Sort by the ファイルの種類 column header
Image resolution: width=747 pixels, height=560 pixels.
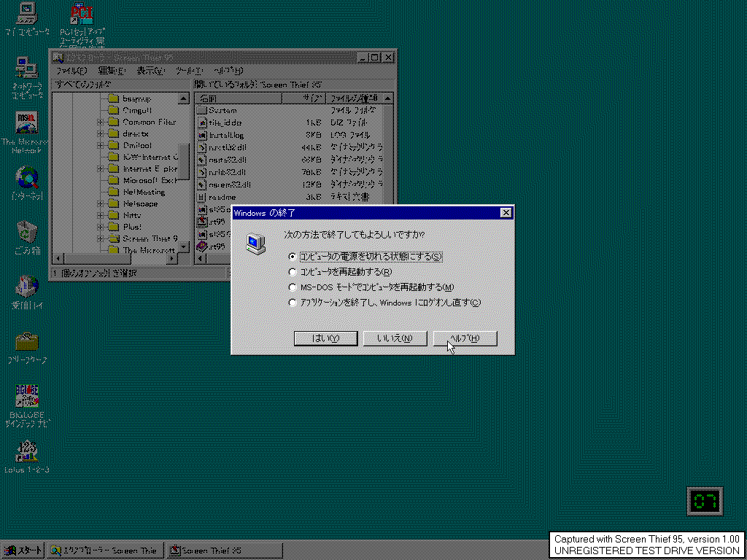click(354, 98)
